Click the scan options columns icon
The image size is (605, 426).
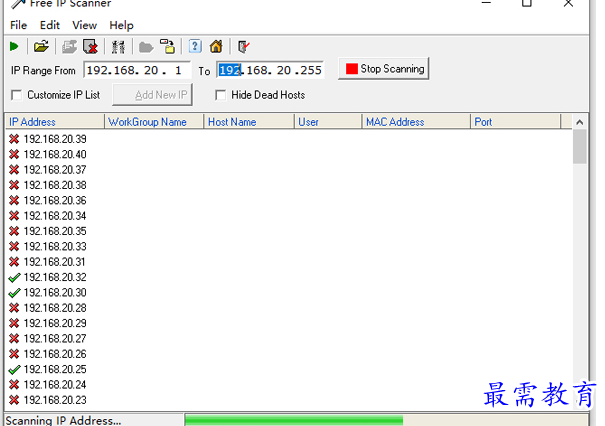click(x=118, y=47)
